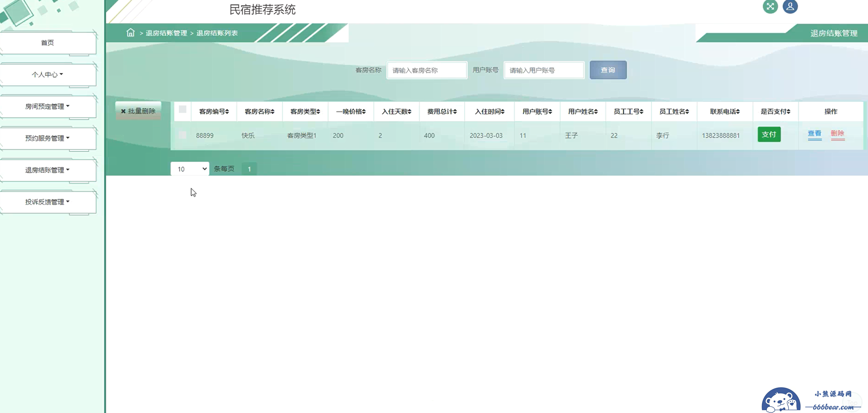Image resolution: width=868 pixels, height=413 pixels.
Task: Focus the 用户账号 search field
Action: click(544, 70)
